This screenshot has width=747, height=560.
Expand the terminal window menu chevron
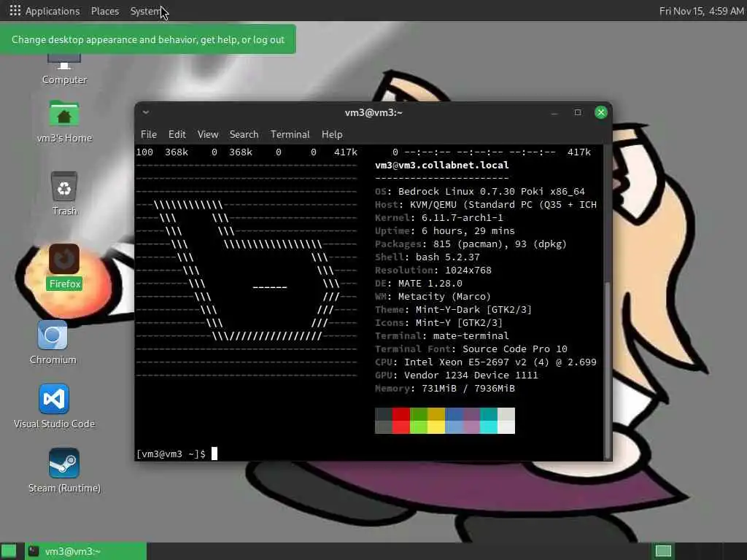[146, 112]
